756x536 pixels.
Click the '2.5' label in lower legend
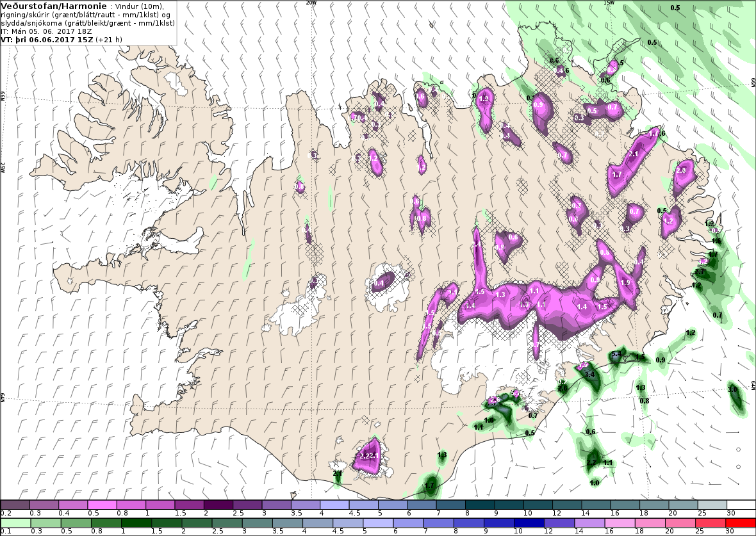tap(217, 531)
